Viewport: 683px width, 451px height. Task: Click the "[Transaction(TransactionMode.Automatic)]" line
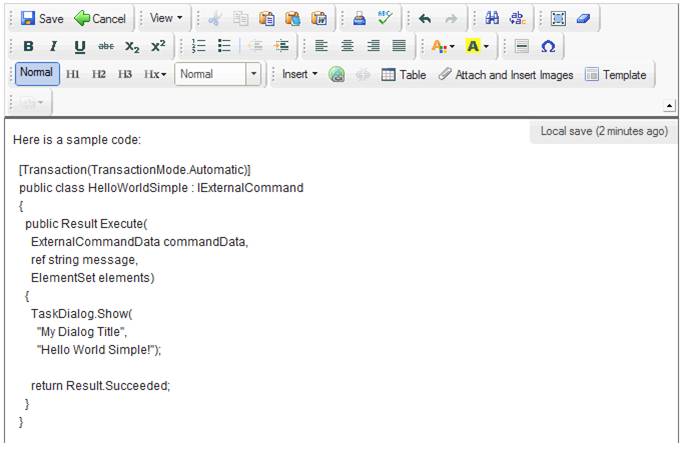click(x=135, y=170)
